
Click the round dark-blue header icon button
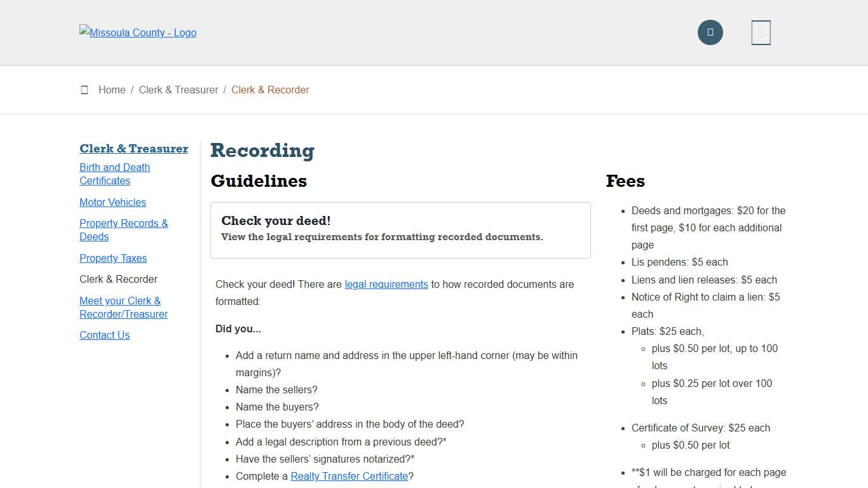(710, 32)
